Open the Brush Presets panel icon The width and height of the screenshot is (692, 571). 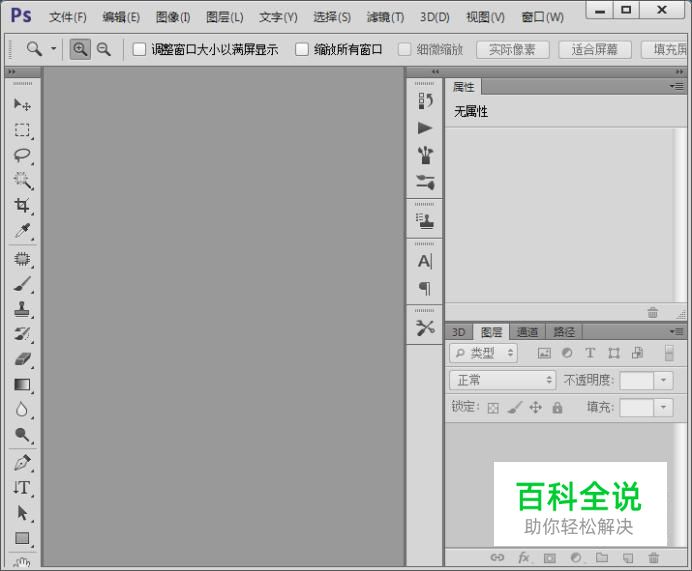425,155
